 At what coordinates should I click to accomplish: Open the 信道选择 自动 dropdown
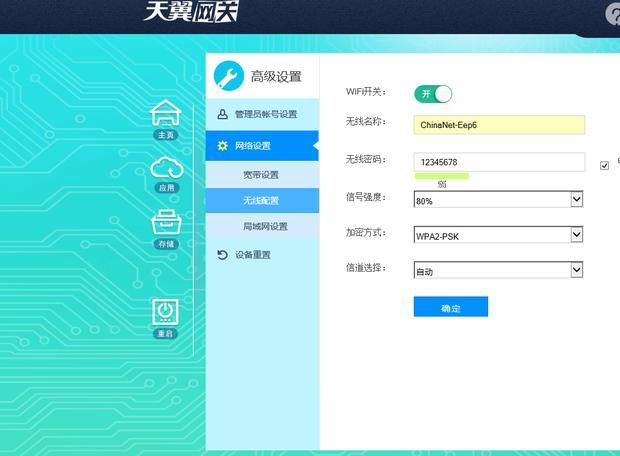[498, 270]
